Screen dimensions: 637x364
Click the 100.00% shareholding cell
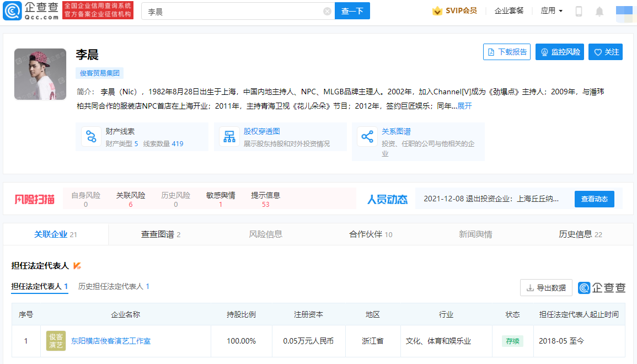coord(242,341)
